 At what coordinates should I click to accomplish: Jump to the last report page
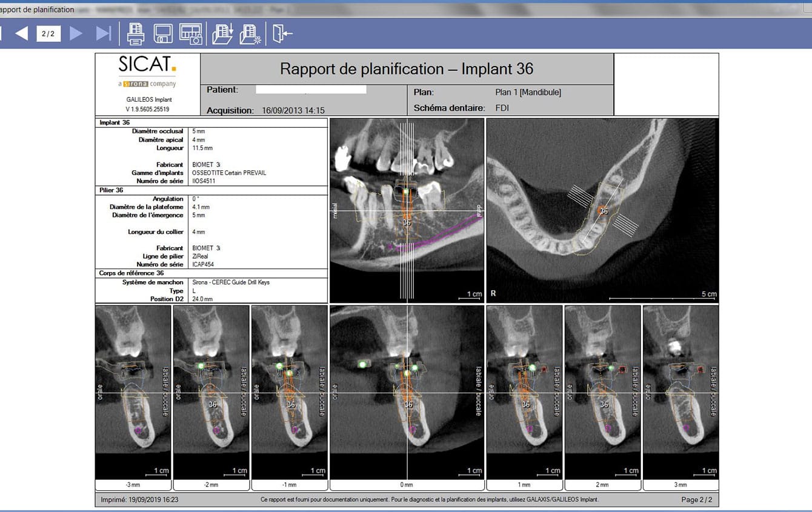[104, 33]
